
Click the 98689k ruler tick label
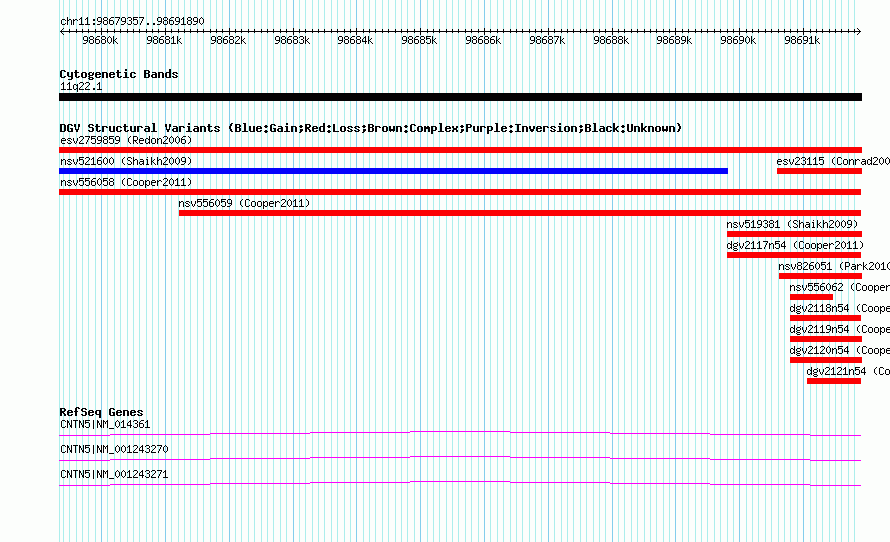coord(674,40)
